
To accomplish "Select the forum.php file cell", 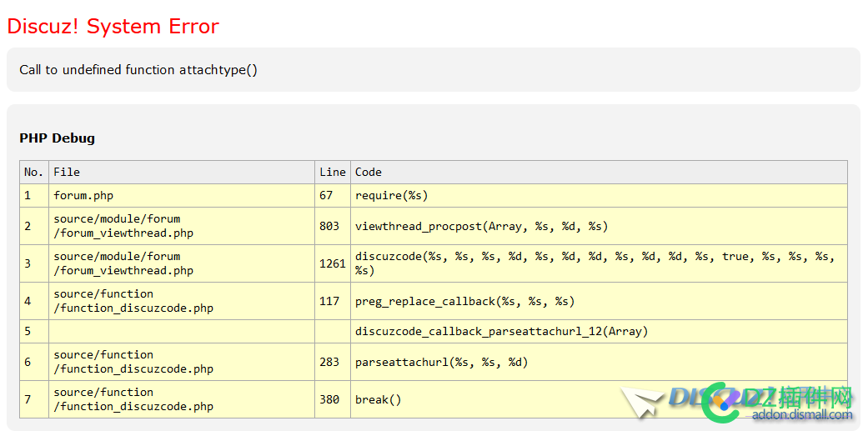I will pos(83,196).
